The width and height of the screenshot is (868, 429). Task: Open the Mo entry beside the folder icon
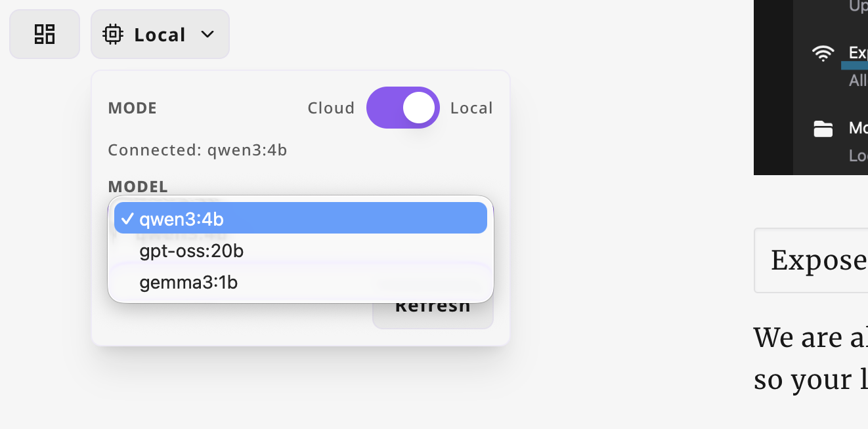[857, 128]
